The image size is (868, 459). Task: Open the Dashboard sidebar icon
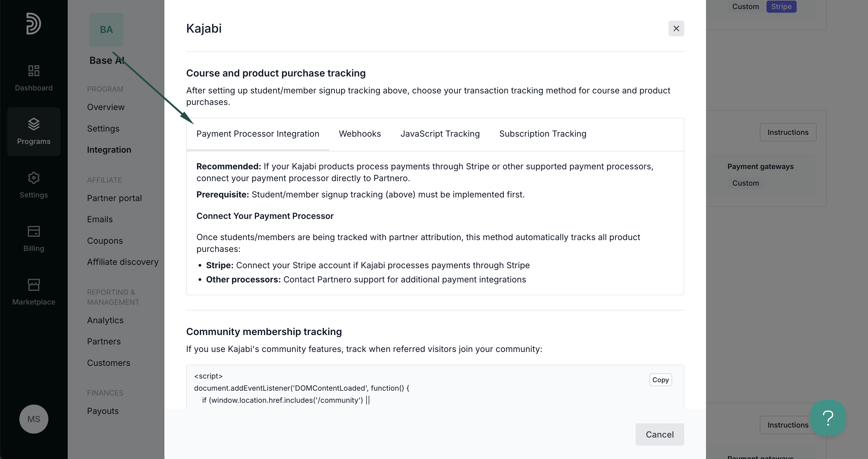(x=34, y=71)
